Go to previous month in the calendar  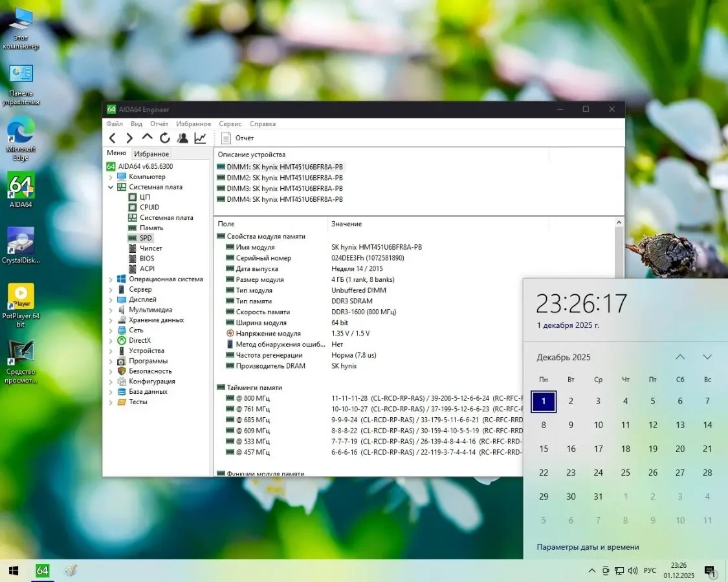(x=680, y=356)
